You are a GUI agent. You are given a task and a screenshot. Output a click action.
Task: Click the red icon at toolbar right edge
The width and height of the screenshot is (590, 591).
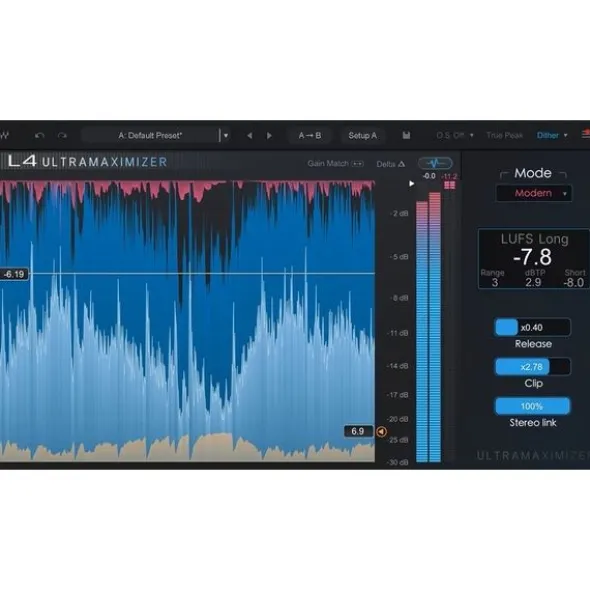tap(586, 133)
